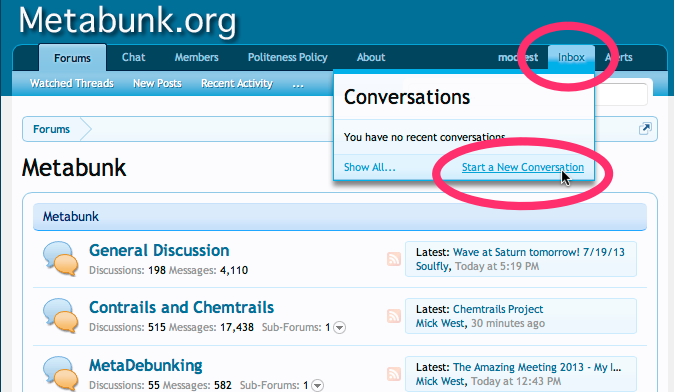Open the RSS feed for General Discussion

394,259
